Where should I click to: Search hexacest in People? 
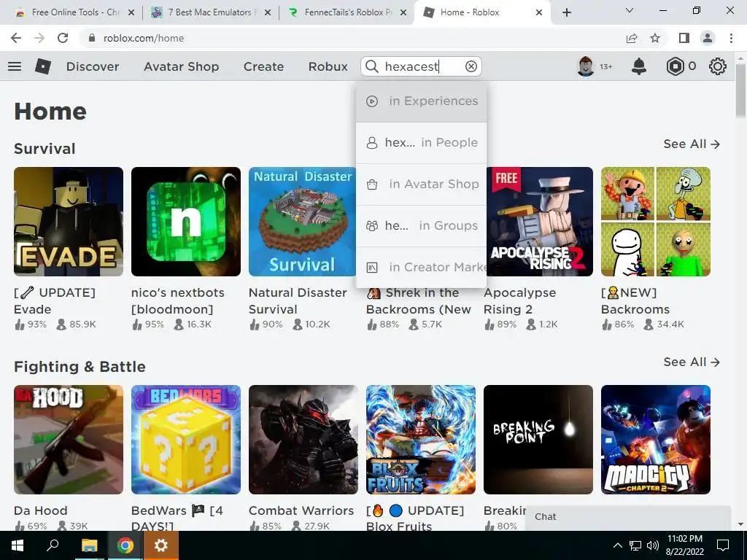point(421,142)
